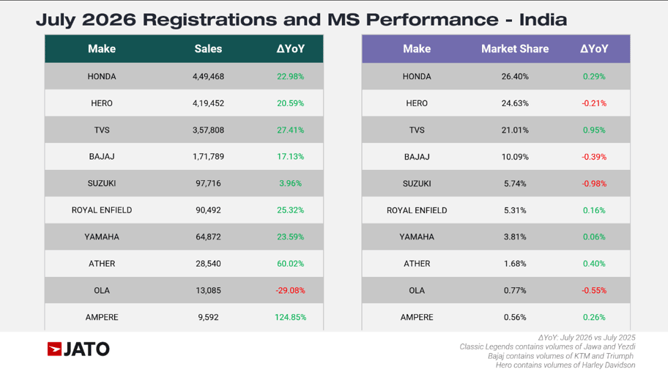Select BAJAJ market share 10.09%
This screenshot has width=668, height=375.
click(x=515, y=157)
